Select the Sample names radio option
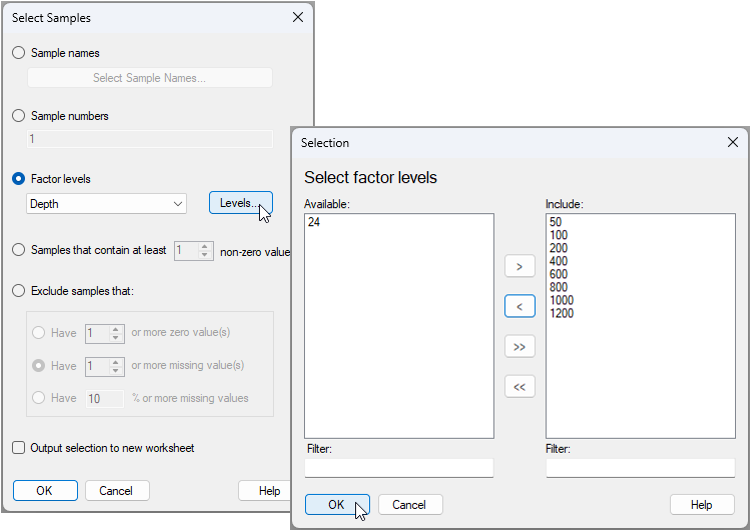 [19, 53]
